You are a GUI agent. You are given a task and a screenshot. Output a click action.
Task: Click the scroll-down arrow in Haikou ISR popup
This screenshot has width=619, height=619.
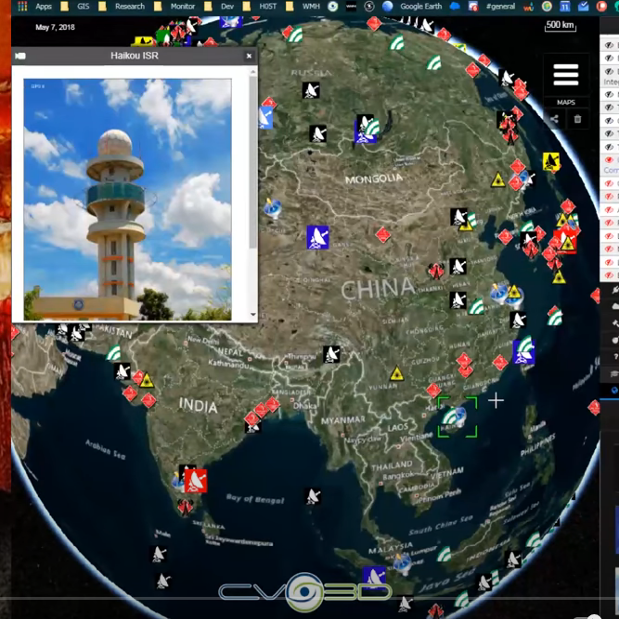click(253, 315)
